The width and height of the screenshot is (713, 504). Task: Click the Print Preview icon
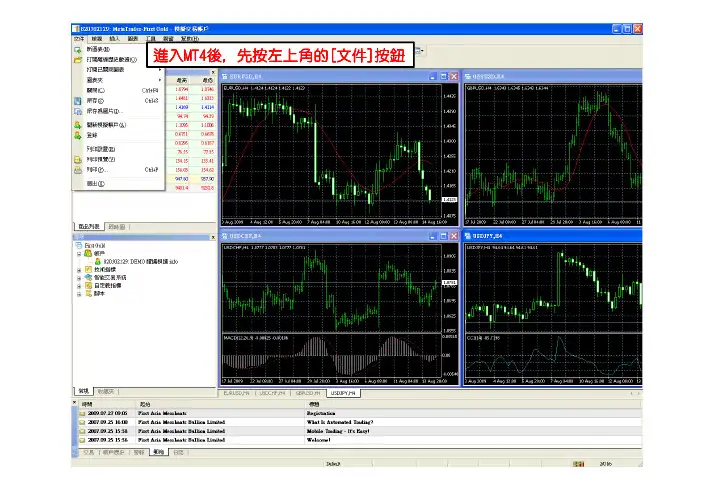(78, 159)
